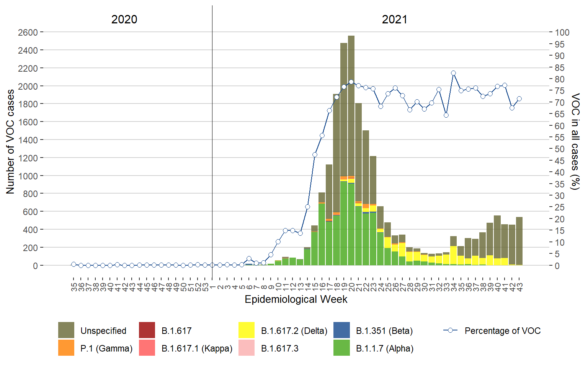Viewport: 588px width, 368px height.
Task: Click the VOC in all cases (%) axis title
Action: (x=575, y=141)
